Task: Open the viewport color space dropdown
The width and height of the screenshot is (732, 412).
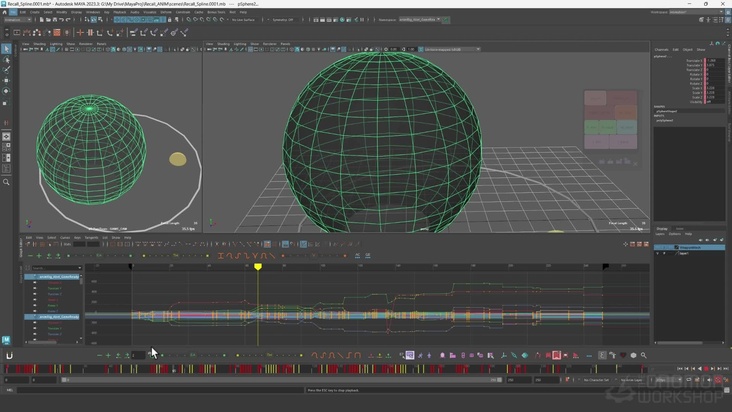Action: (x=452, y=49)
